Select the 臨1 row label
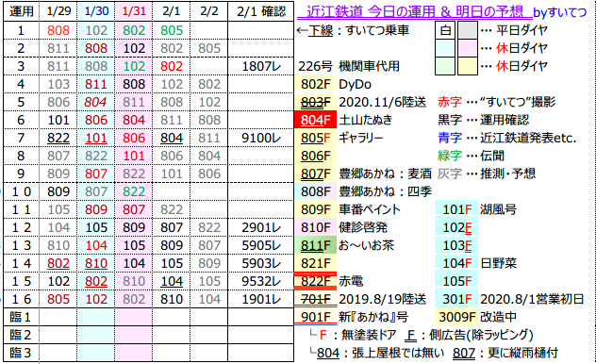Viewport: 596px width, 364px height. click(22, 317)
